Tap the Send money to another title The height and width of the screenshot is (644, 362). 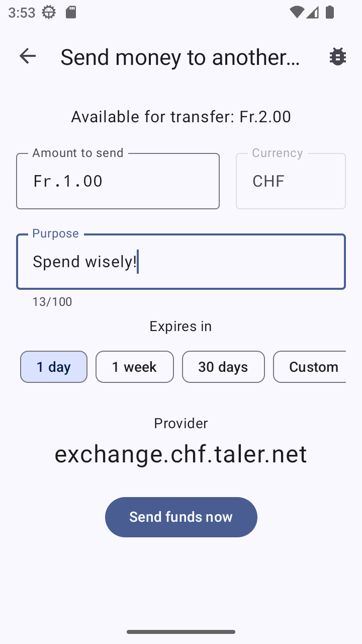(x=180, y=57)
